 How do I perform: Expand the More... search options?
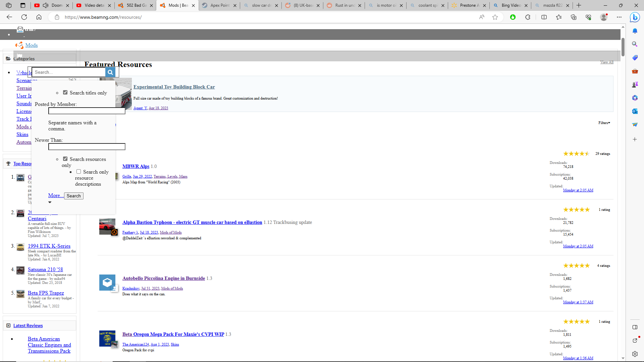coord(55,195)
